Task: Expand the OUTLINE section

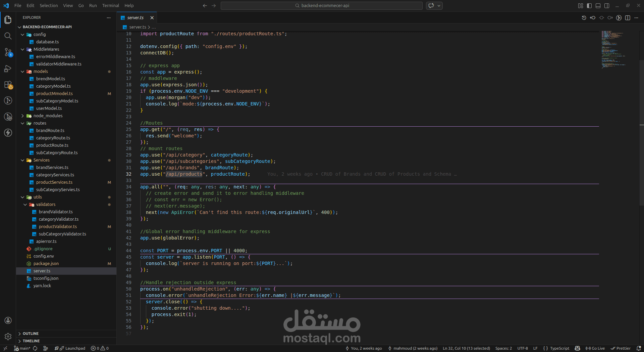Action: tap(66, 334)
